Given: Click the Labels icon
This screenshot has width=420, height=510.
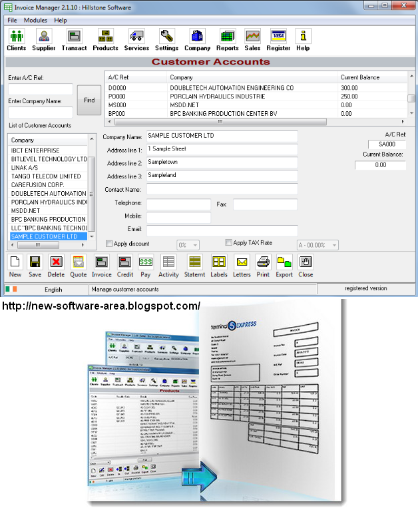Looking at the screenshot, I should [219, 262].
